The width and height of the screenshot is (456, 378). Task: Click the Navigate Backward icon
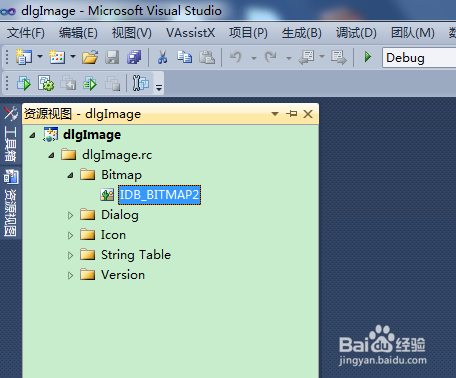[x=307, y=57]
